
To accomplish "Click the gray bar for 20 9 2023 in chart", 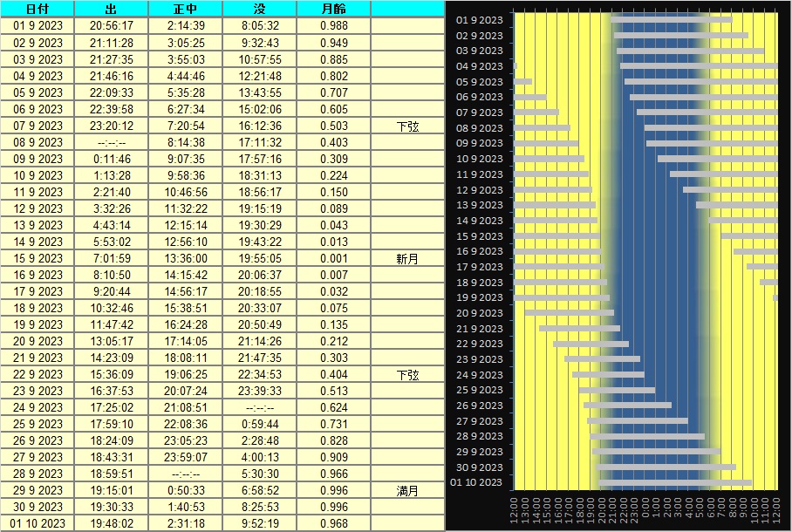I will [569, 312].
